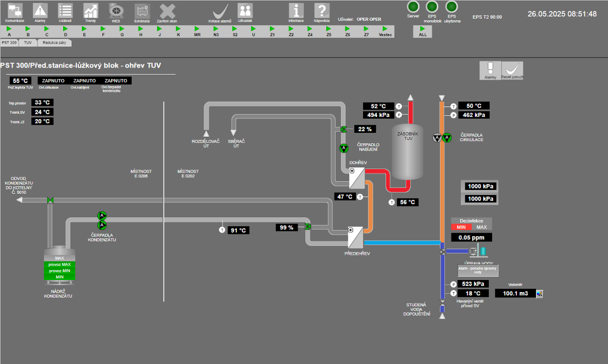Open the Komunikace communication panel
Screen dimensions: 608x364
[x=15, y=11]
